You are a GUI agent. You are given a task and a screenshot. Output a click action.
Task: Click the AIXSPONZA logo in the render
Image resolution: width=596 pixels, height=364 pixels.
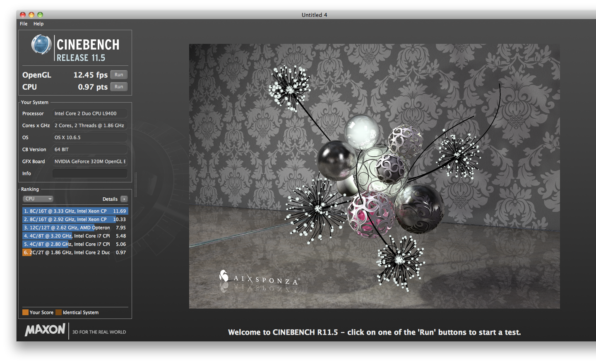259,278
